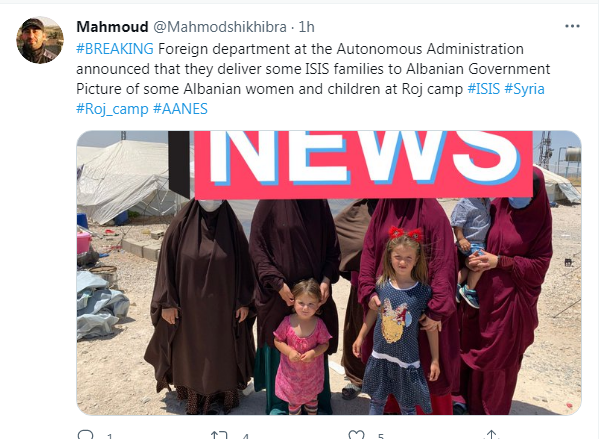Open the display name Mahmoud
599x439 pixels.
pos(112,27)
